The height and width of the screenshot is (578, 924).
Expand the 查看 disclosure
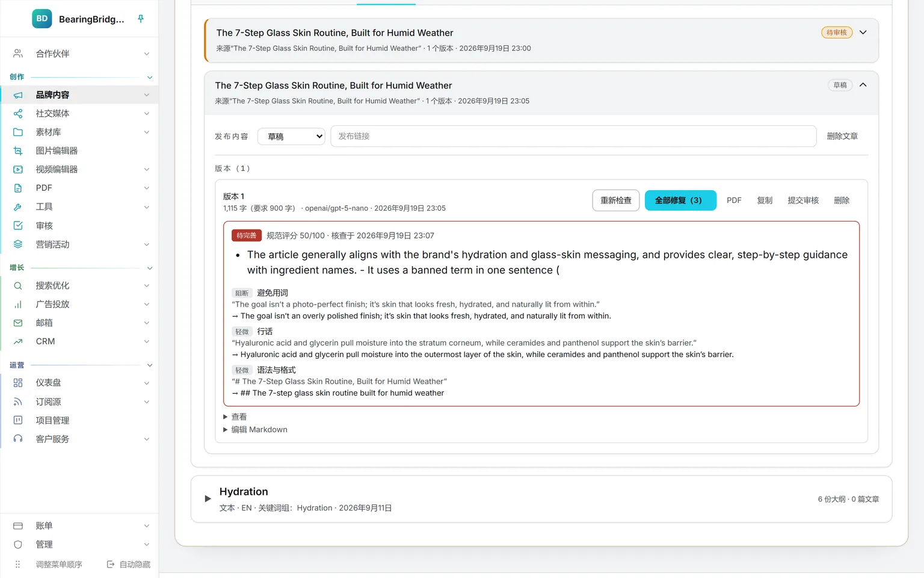[x=235, y=417]
